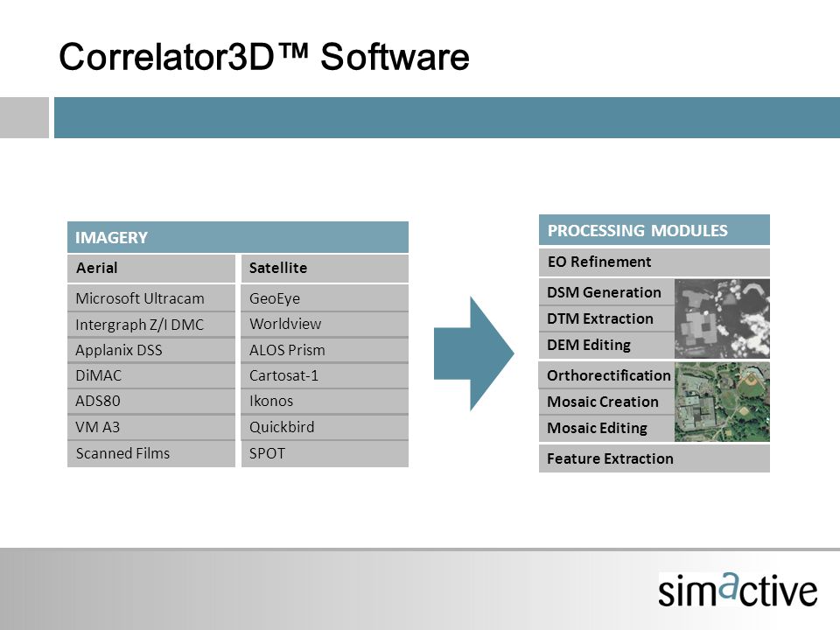Click the Orthorectification module
This screenshot has width=840, height=630.
pos(606,375)
